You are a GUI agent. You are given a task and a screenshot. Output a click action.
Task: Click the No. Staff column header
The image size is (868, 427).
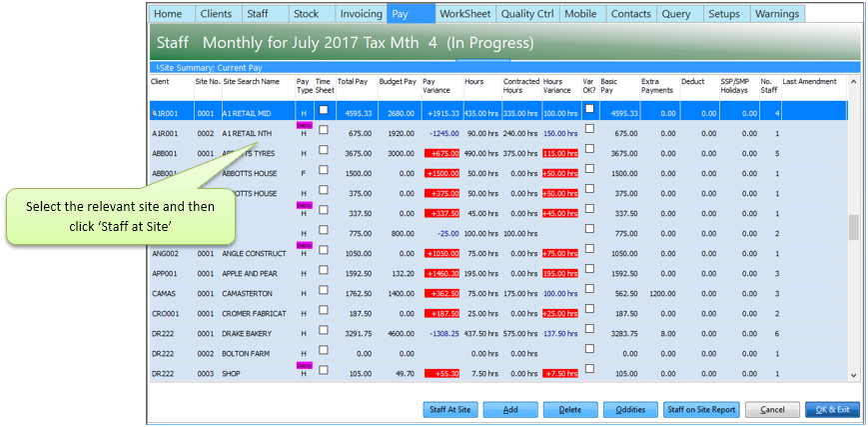(770, 86)
